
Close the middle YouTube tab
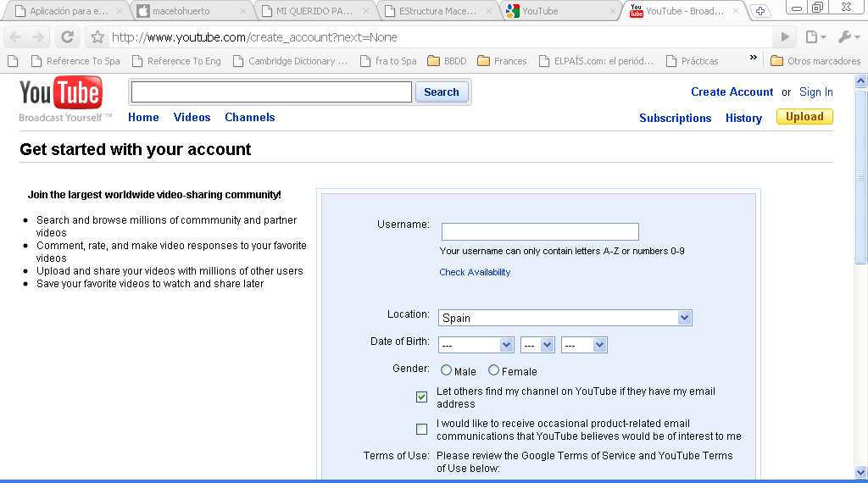coord(612,11)
